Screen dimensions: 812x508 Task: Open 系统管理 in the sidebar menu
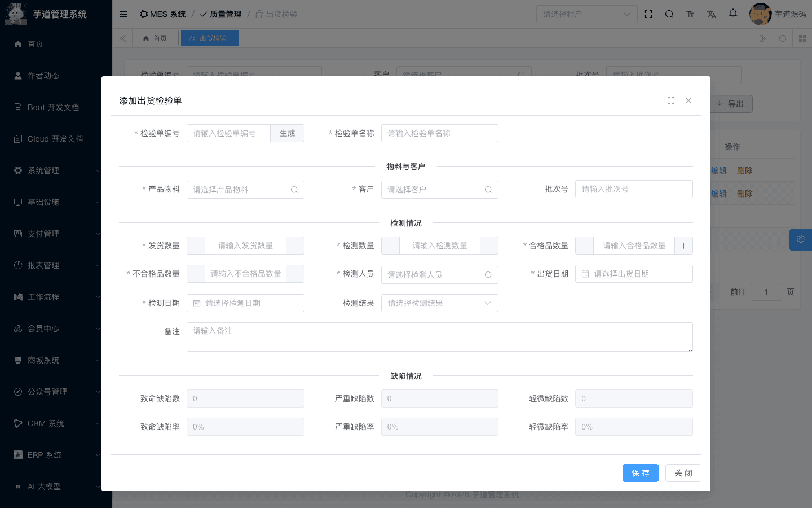click(56, 170)
